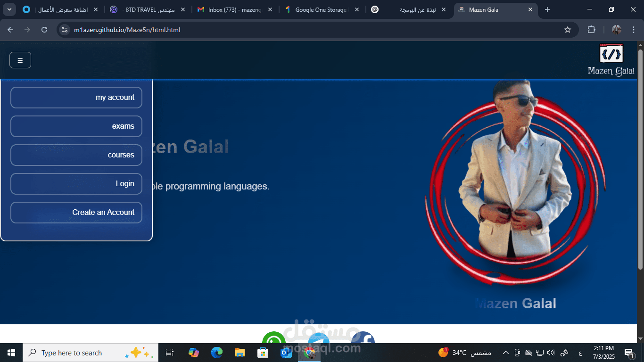Open network settings tray icon

[x=540, y=353]
